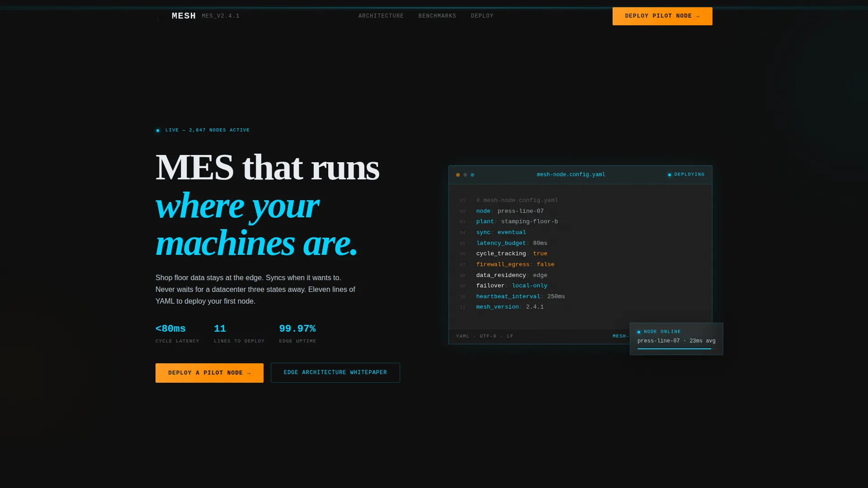Viewport: 868px width, 488px height.
Task: Click the data_residency: edge line
Action: pos(511,275)
